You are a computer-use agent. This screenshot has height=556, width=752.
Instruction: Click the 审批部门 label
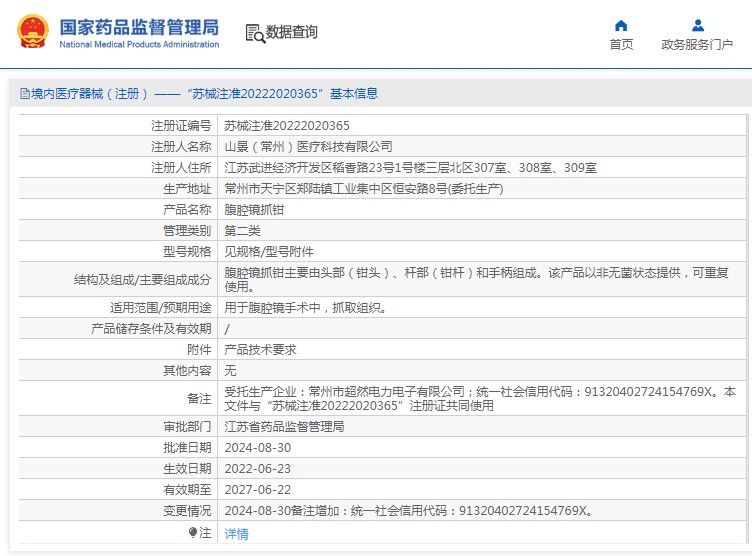[x=187, y=427]
